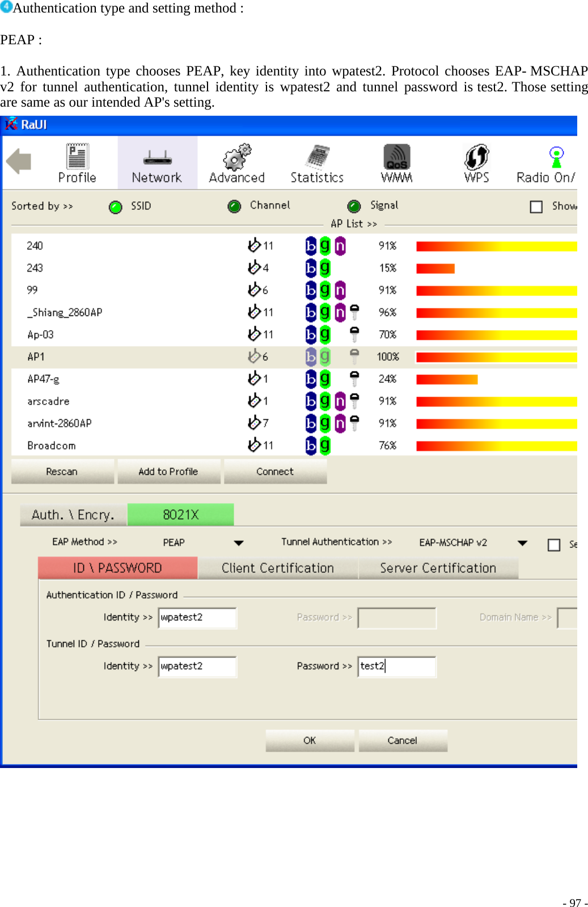
Task: Click the 'Sorted by >>' label
Action: (x=42, y=206)
